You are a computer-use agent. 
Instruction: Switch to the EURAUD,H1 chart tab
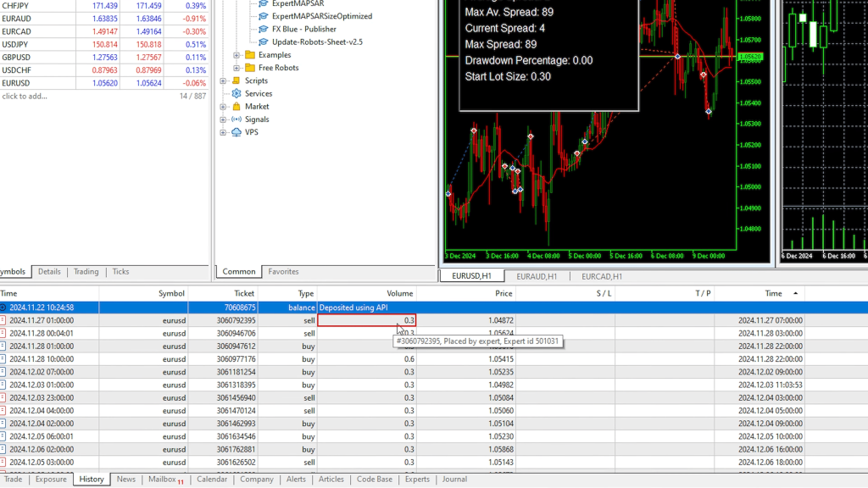536,276
